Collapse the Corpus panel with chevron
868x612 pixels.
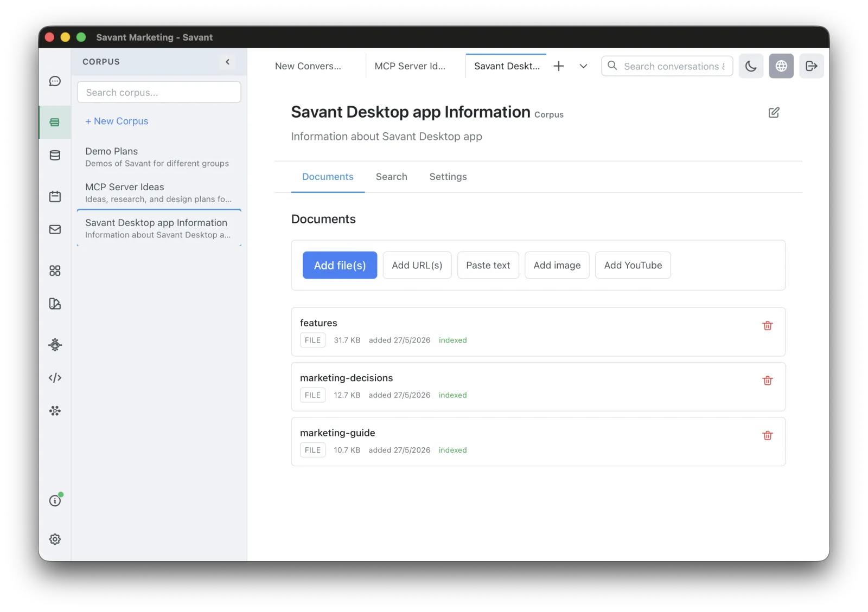(x=228, y=62)
